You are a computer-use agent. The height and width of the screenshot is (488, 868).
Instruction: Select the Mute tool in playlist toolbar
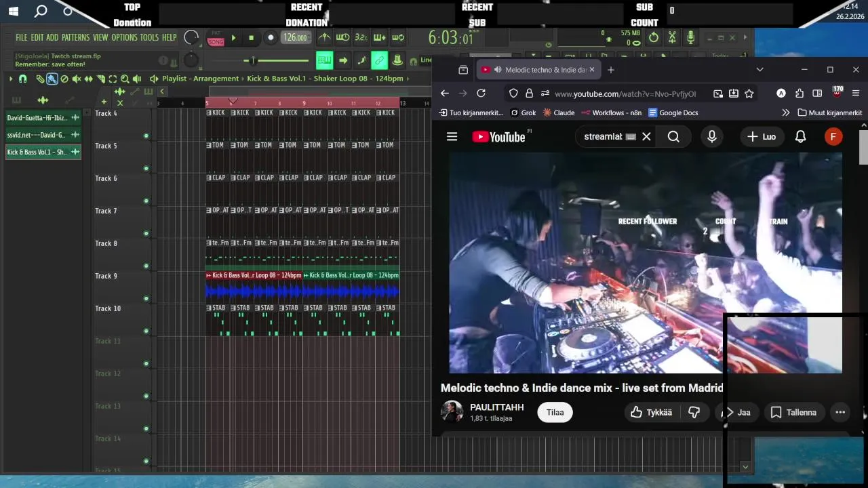[x=77, y=79]
